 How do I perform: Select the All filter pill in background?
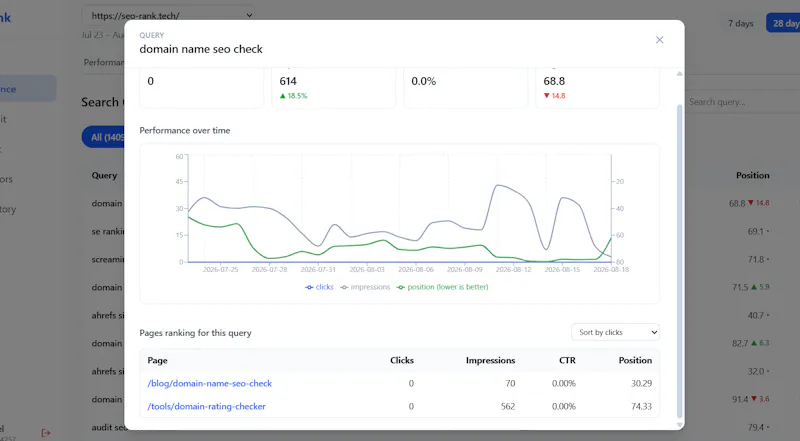(103, 137)
